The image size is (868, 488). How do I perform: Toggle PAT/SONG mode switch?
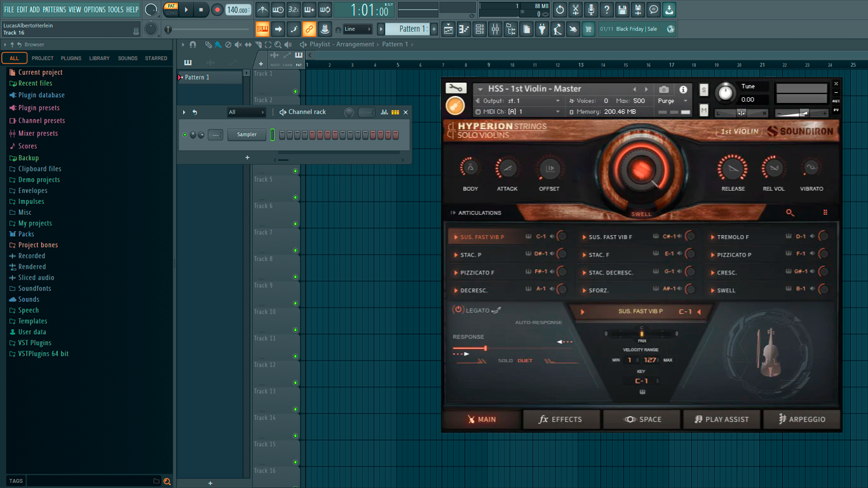point(171,10)
